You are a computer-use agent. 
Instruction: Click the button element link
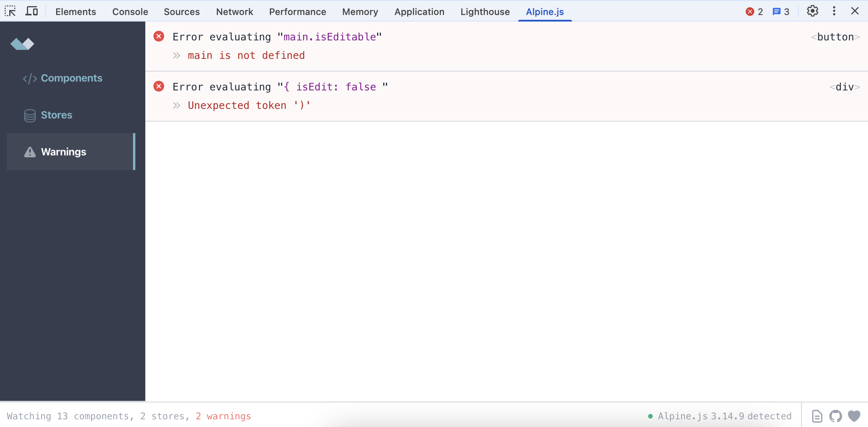tap(835, 37)
